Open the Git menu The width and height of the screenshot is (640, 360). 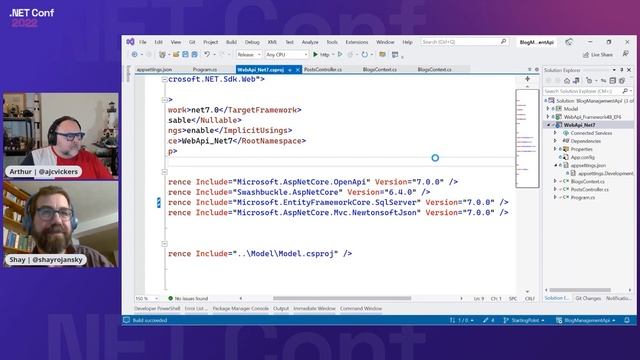192,42
